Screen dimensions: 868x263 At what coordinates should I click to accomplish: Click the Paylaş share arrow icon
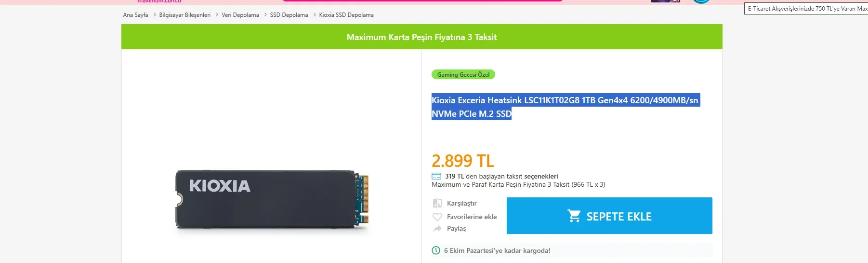pyautogui.click(x=437, y=228)
